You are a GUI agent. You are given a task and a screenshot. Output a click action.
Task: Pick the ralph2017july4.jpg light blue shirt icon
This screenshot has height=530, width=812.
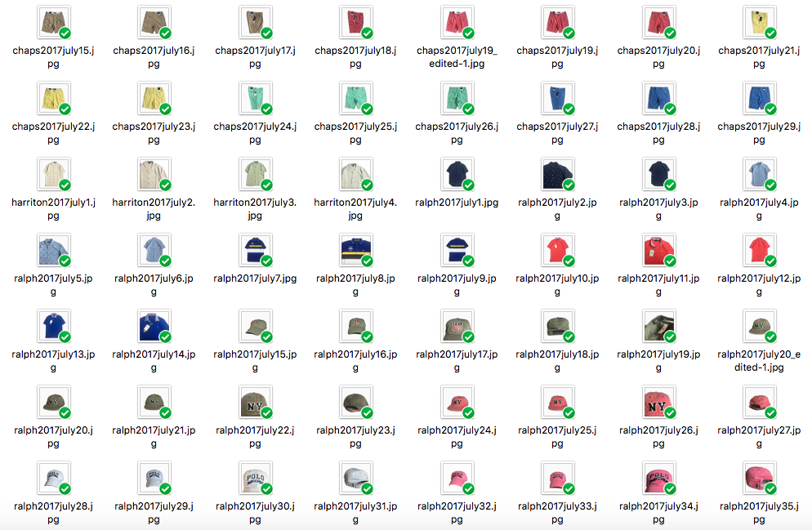(x=759, y=175)
